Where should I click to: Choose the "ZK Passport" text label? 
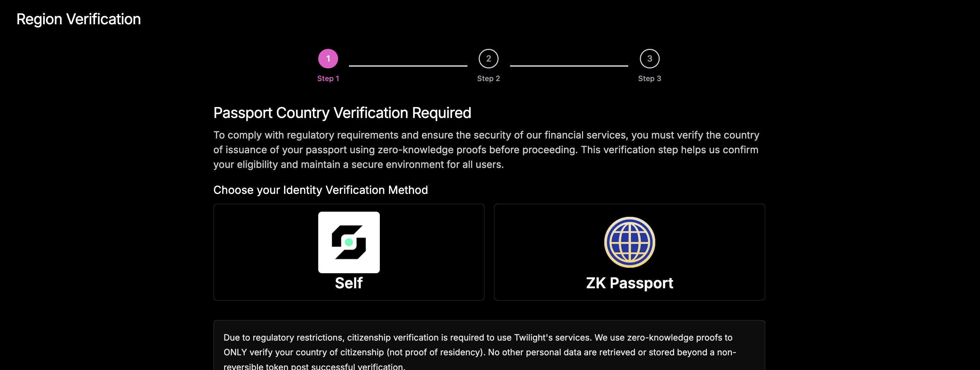click(629, 283)
